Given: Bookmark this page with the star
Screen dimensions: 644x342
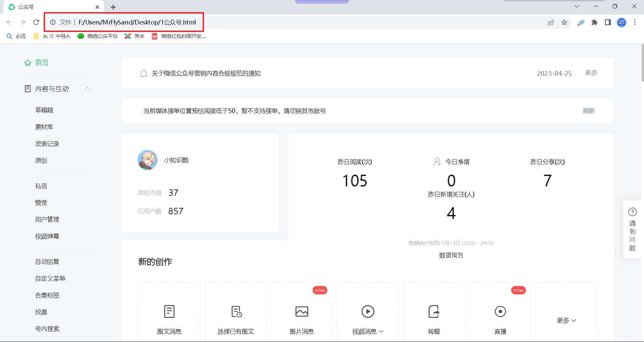Looking at the screenshot, I should coord(565,22).
